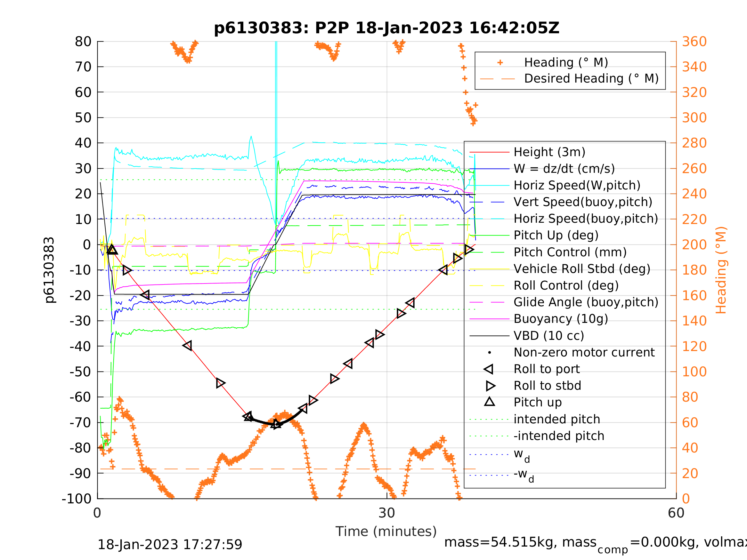This screenshot has height=560, width=747.
Task: Click the 'Time (minutes)' x-axis label
Action: tap(386, 532)
